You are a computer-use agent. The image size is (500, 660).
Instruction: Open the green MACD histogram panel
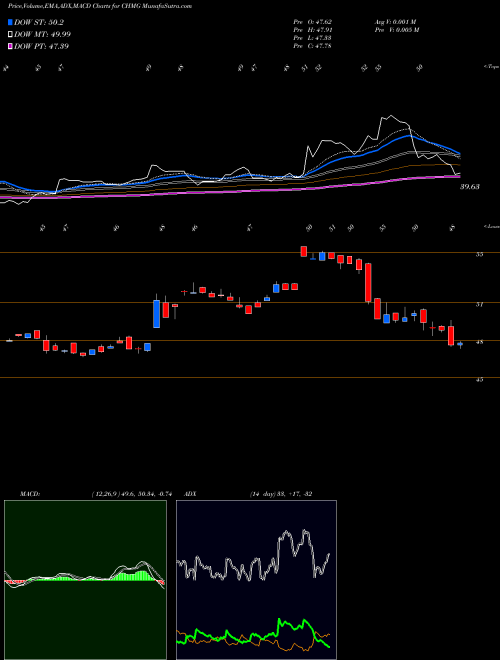tap(85, 580)
